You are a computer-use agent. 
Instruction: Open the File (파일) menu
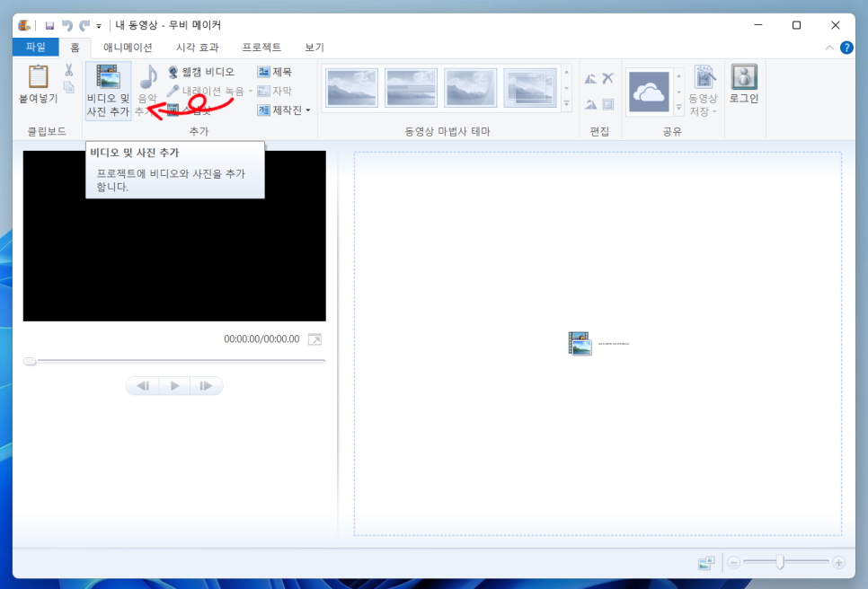(x=35, y=47)
